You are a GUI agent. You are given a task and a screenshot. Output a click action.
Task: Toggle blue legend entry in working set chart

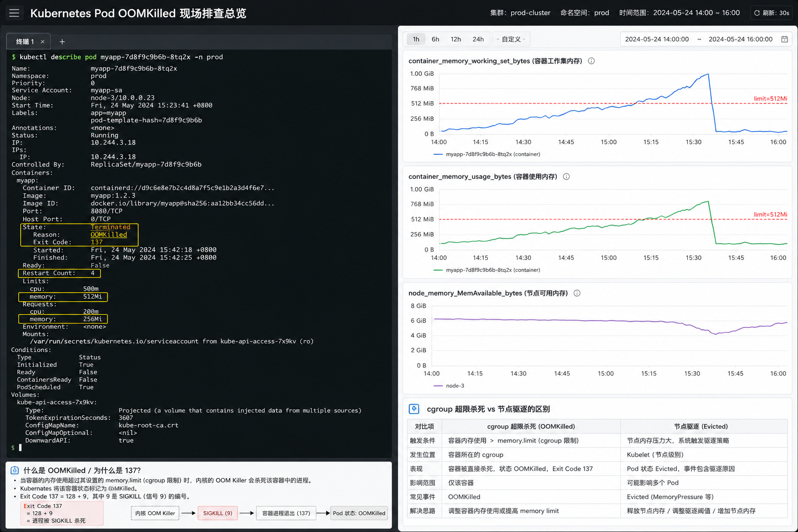point(487,154)
